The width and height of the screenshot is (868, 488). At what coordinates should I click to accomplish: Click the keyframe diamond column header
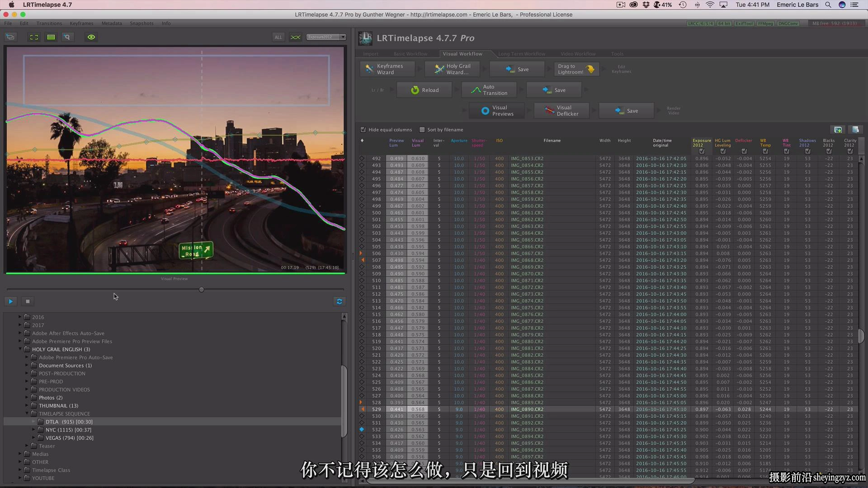[x=362, y=141]
